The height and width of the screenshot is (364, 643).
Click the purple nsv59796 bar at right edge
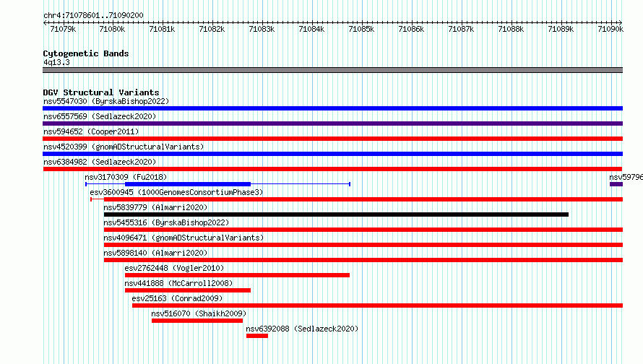[616, 184]
